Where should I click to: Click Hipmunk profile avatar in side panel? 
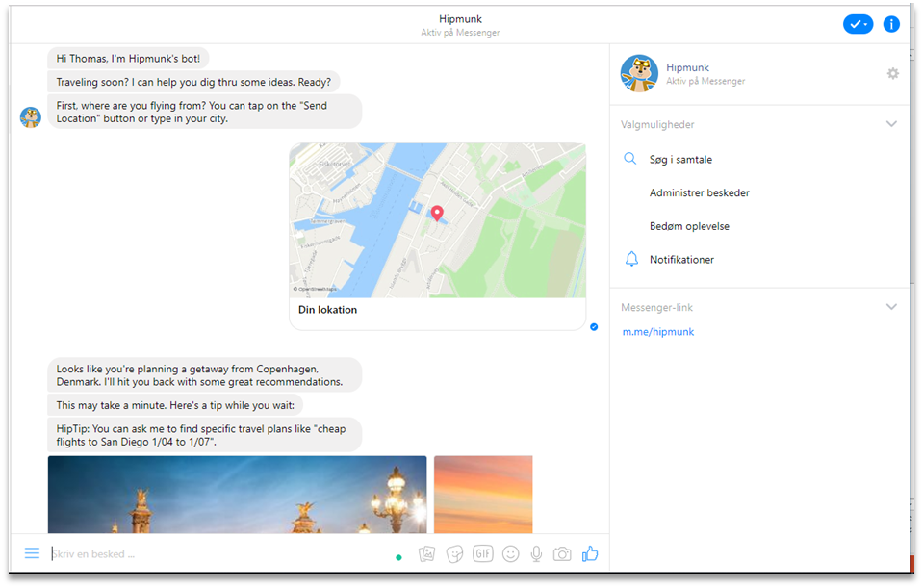639,73
